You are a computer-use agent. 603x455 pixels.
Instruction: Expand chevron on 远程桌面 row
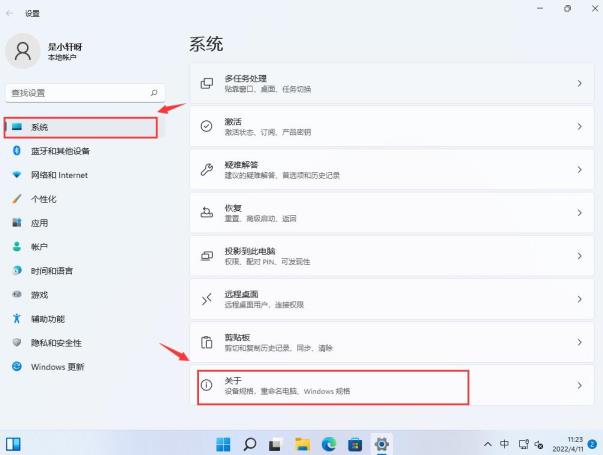coord(580,299)
